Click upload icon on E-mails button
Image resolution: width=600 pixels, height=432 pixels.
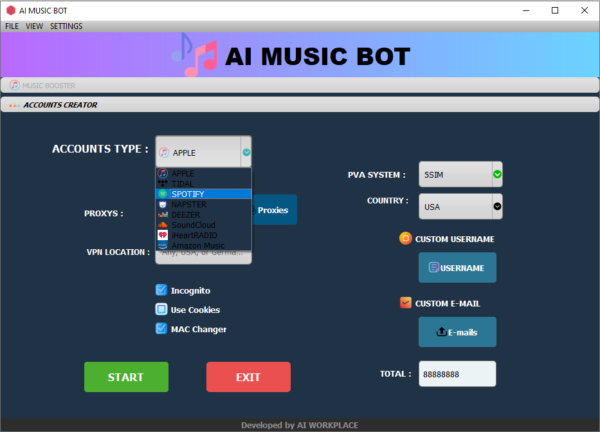click(x=441, y=331)
